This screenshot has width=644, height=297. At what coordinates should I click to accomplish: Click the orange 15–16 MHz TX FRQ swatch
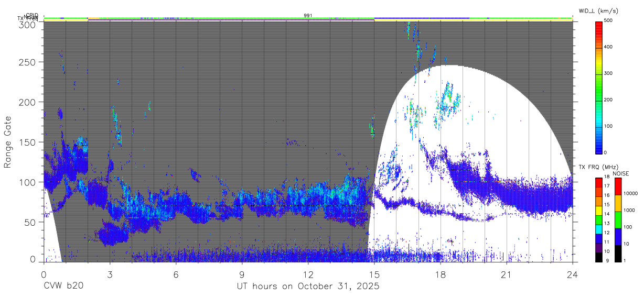[x=599, y=201]
